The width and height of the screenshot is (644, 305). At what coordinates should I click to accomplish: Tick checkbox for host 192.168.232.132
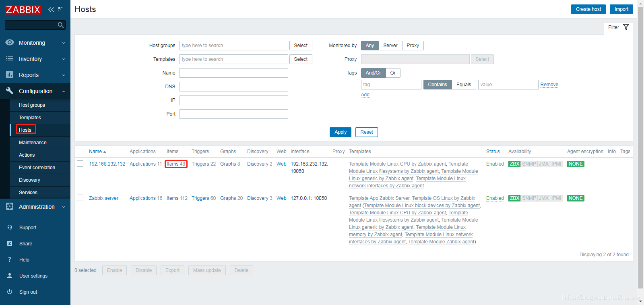pos(80,164)
